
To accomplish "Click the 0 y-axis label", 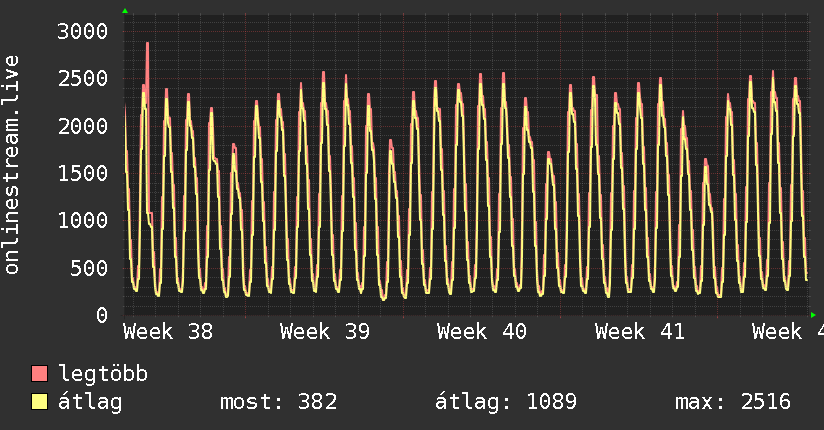I will coord(102,315).
